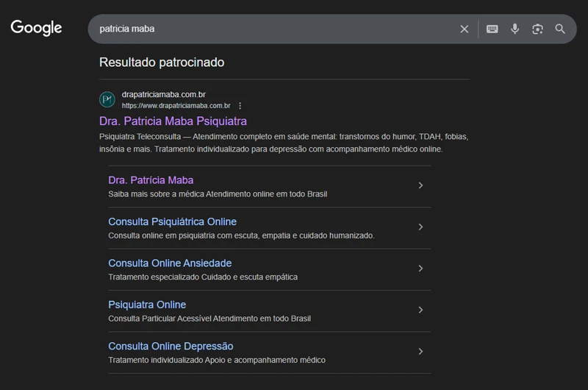Open Consulta Online Ansiedade link

tap(170, 263)
